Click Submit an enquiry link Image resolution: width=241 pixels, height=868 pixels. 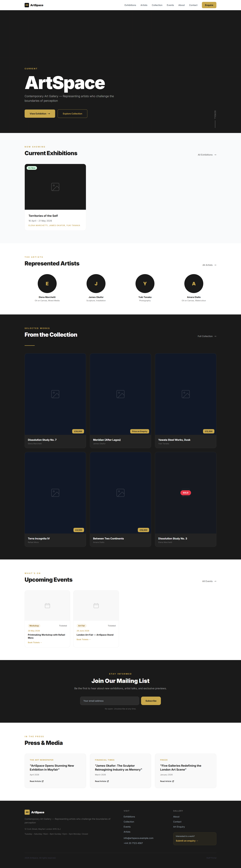187,841
